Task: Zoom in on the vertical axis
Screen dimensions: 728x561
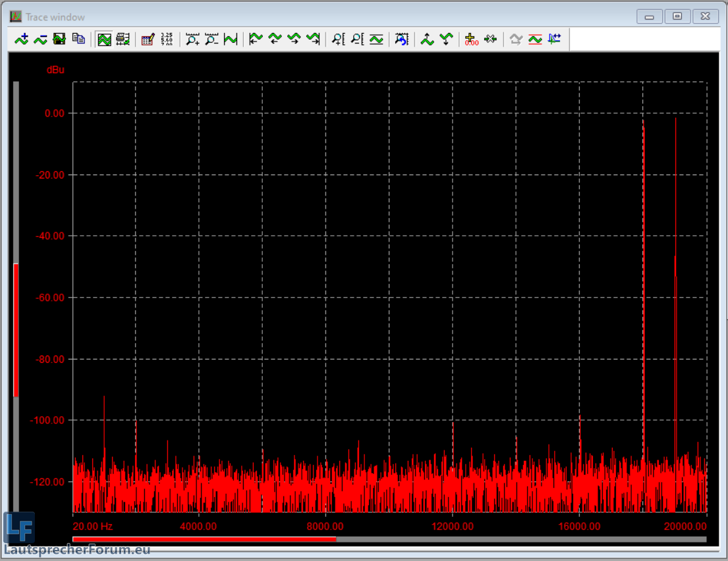Action: (x=338, y=40)
